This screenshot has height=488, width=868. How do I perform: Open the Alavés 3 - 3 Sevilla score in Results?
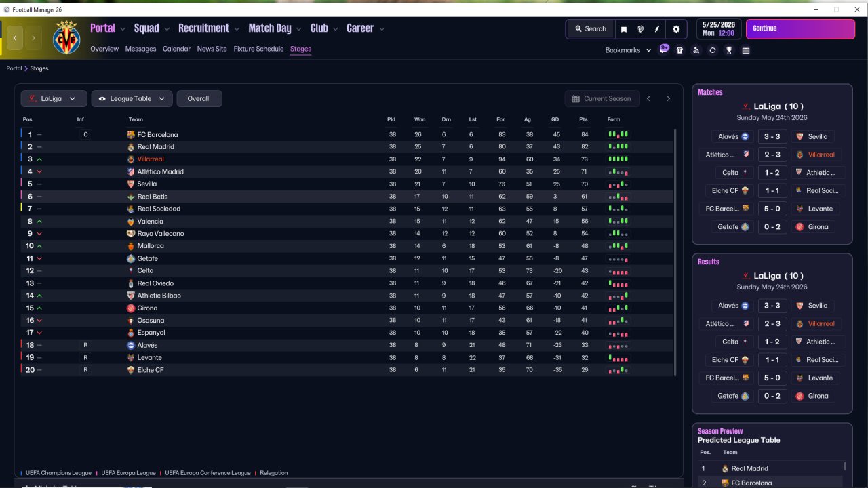point(772,306)
